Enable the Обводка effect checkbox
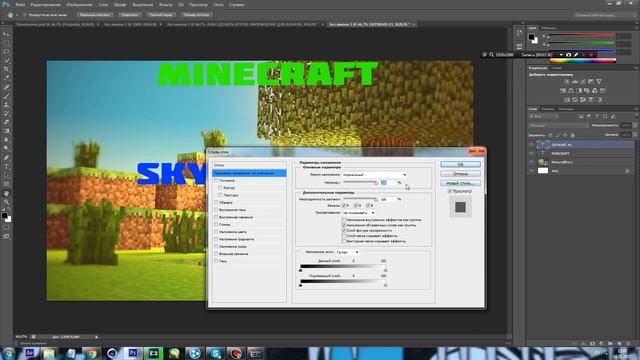 (216, 202)
